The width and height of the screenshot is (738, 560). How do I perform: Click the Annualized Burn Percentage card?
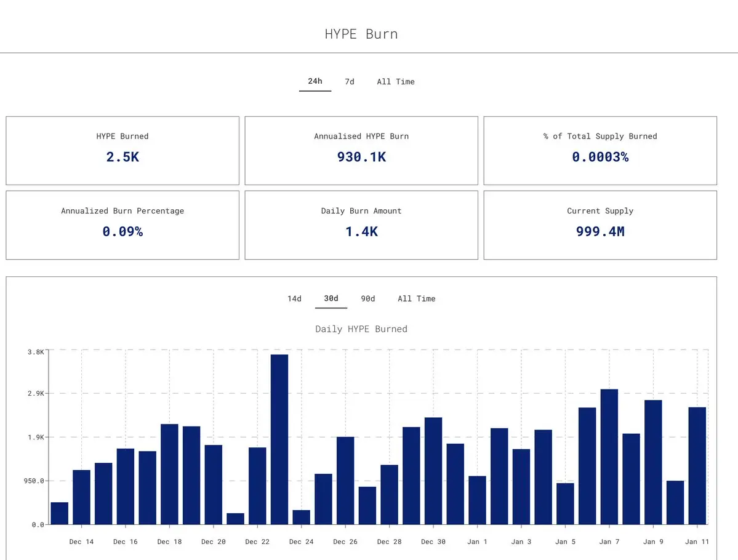pyautogui.click(x=122, y=225)
